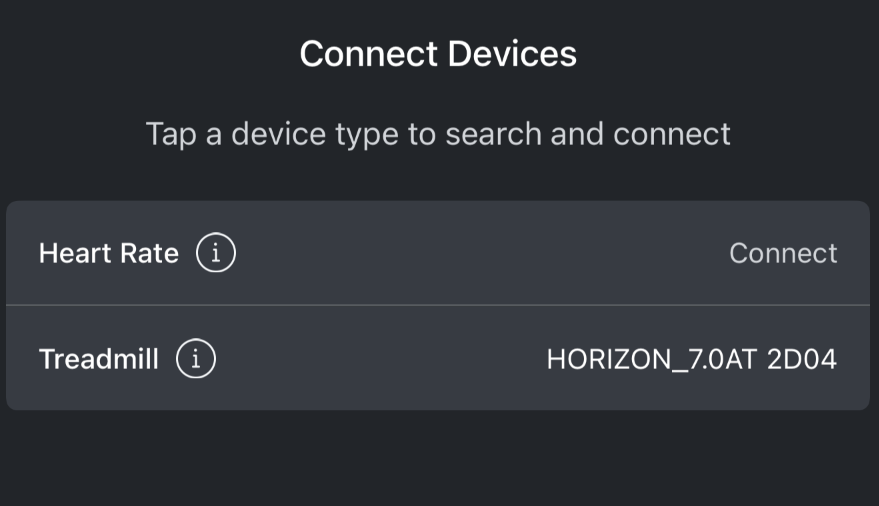
Task: Search for a heart rate monitor
Action: (x=783, y=253)
